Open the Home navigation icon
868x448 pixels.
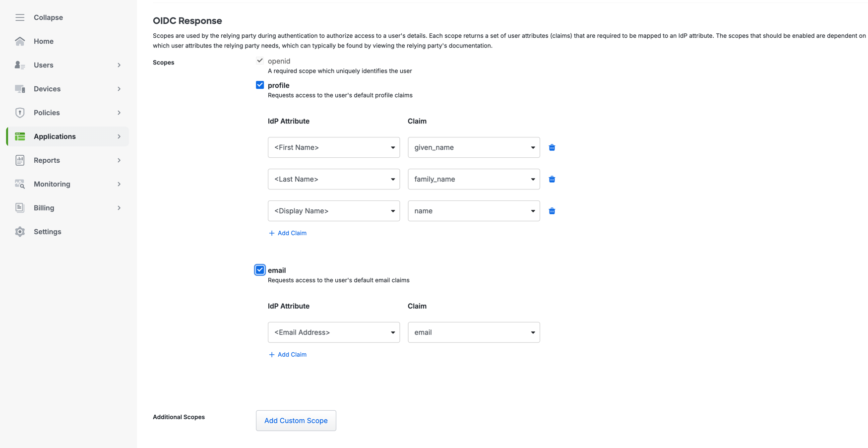(x=20, y=41)
